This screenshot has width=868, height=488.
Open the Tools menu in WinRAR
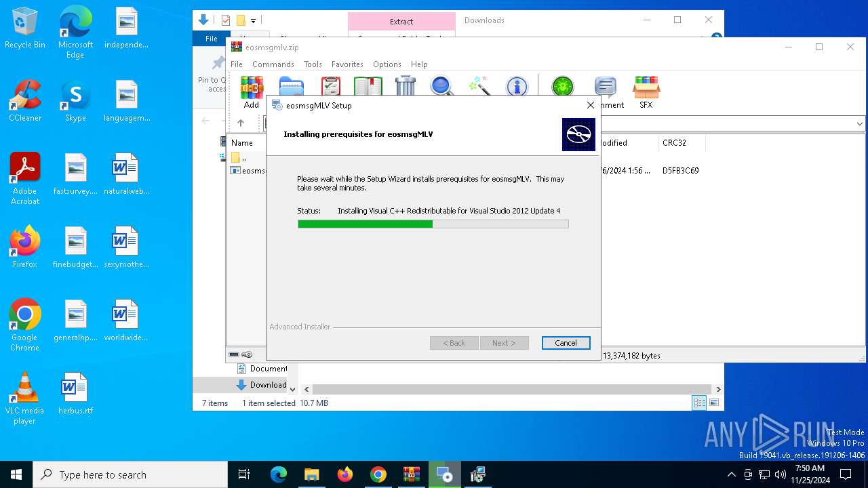tap(313, 64)
